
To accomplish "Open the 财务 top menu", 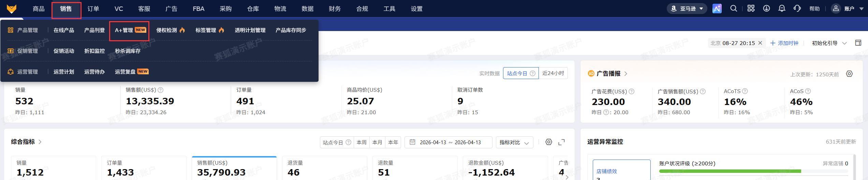I will pyautogui.click(x=335, y=9).
